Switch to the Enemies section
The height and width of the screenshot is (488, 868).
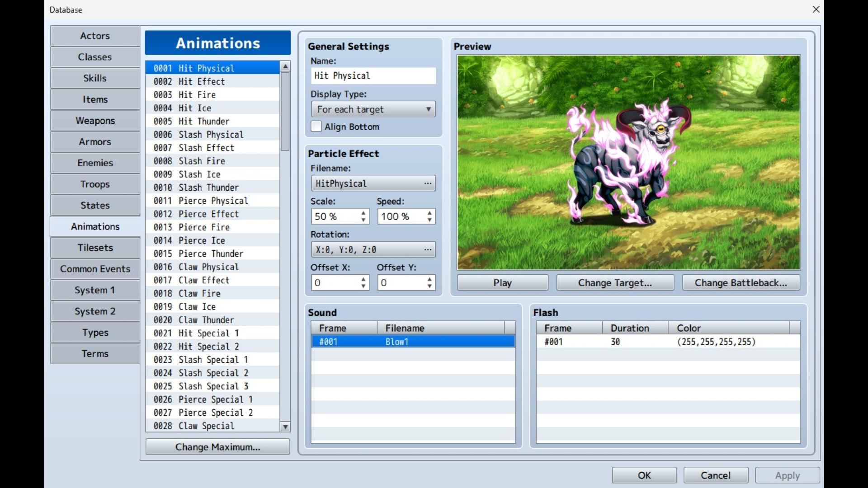94,163
